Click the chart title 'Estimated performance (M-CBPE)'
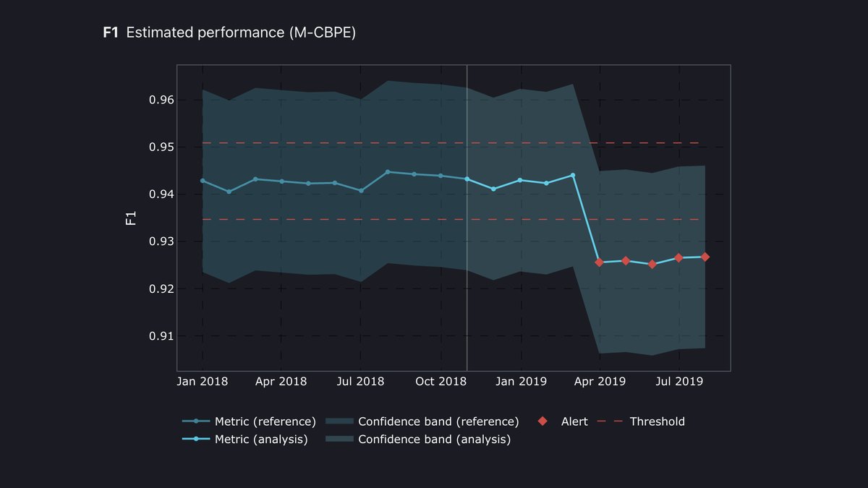This screenshot has width=868, height=488. [x=241, y=33]
